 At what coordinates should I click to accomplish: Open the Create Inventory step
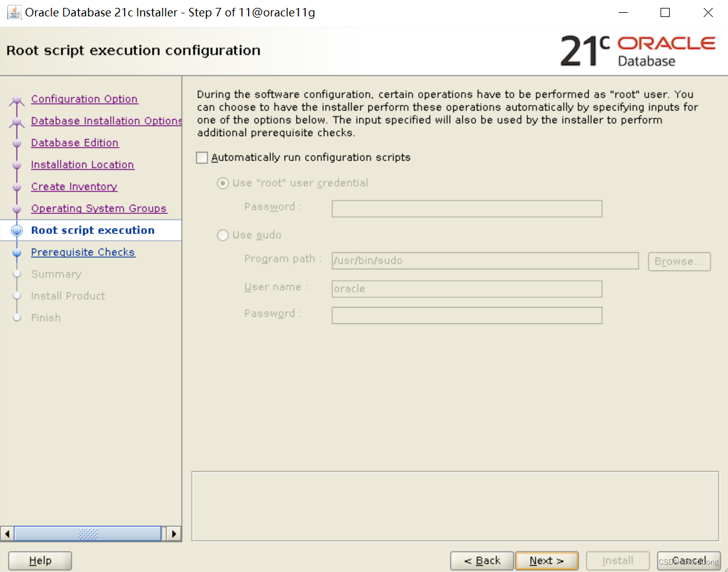[x=74, y=186]
